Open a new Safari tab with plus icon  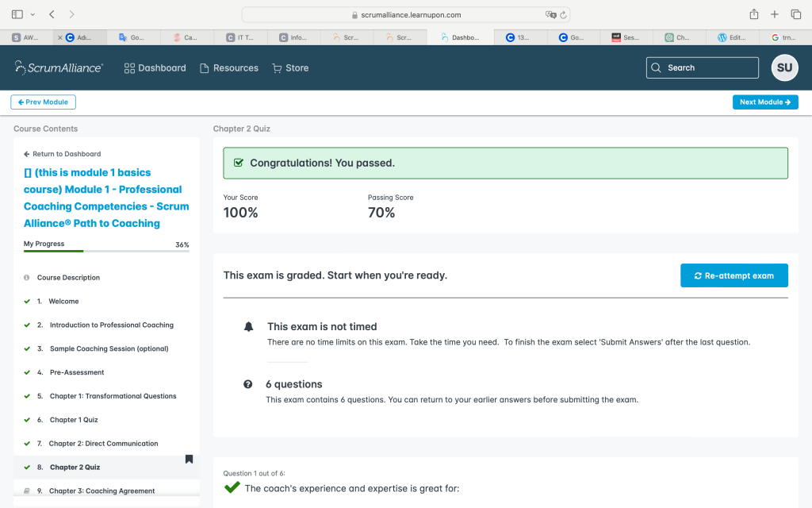point(775,14)
